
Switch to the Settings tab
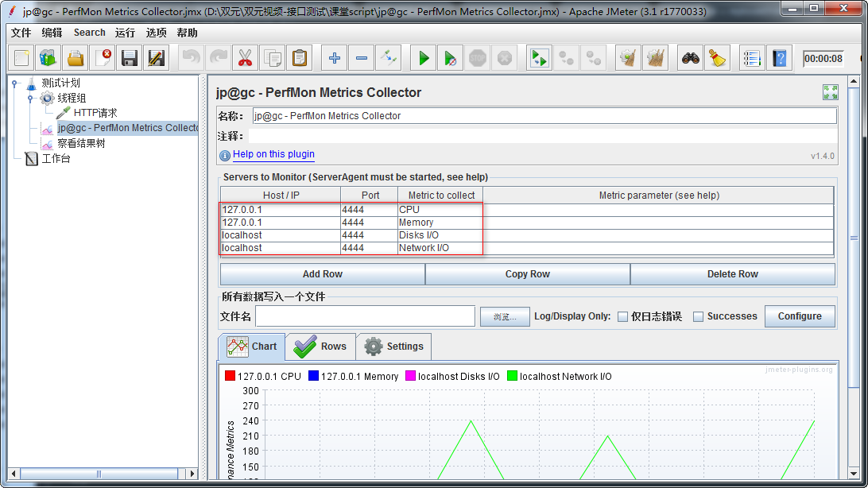click(393, 347)
